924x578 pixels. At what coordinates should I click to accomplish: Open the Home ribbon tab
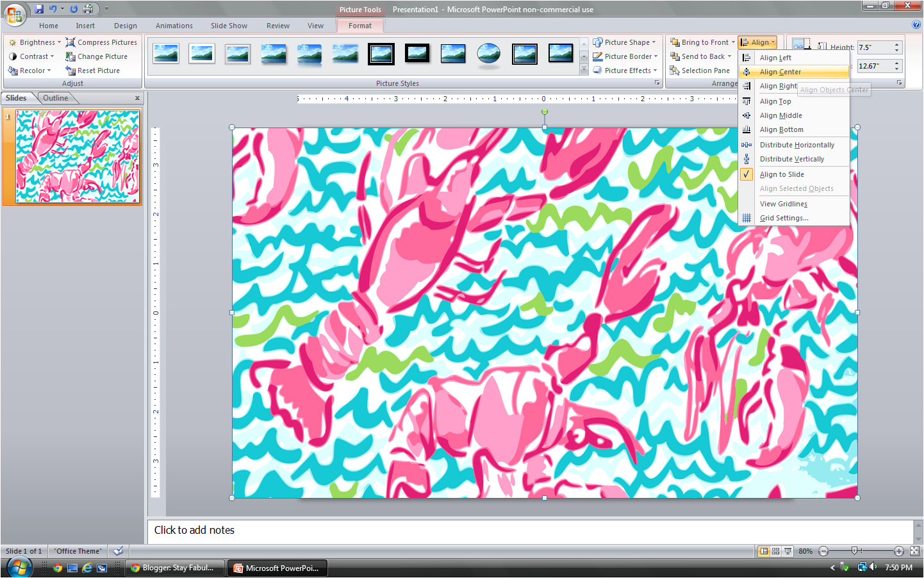49,26
